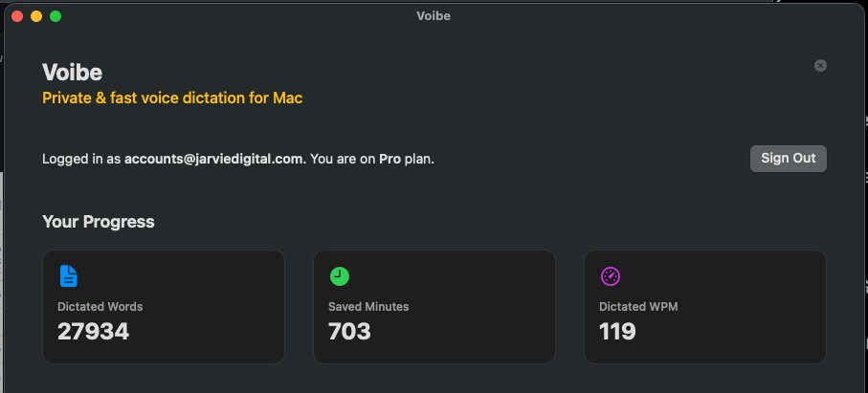Dismiss the panel with the gray X icon
The height and width of the screenshot is (393, 868).
point(820,66)
